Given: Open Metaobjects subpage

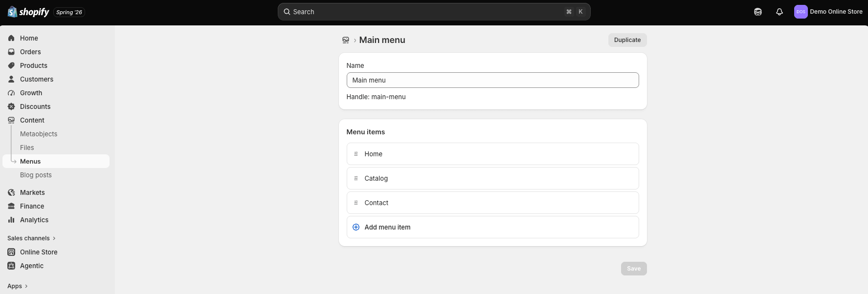Looking at the screenshot, I should pos(39,134).
